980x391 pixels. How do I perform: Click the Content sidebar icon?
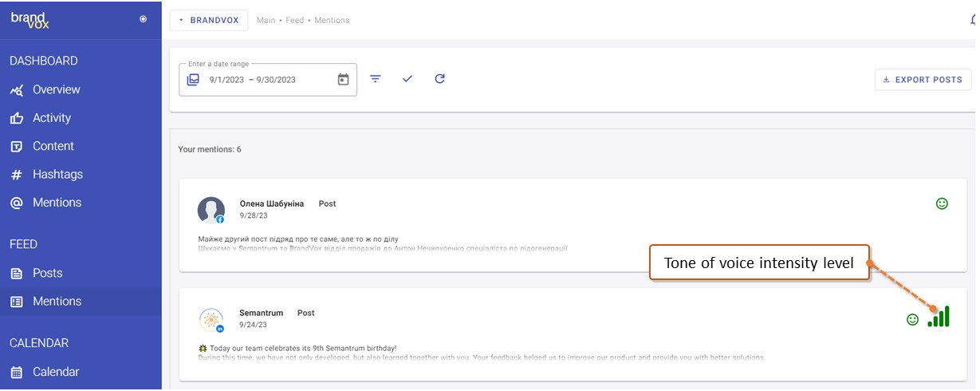coord(17,147)
